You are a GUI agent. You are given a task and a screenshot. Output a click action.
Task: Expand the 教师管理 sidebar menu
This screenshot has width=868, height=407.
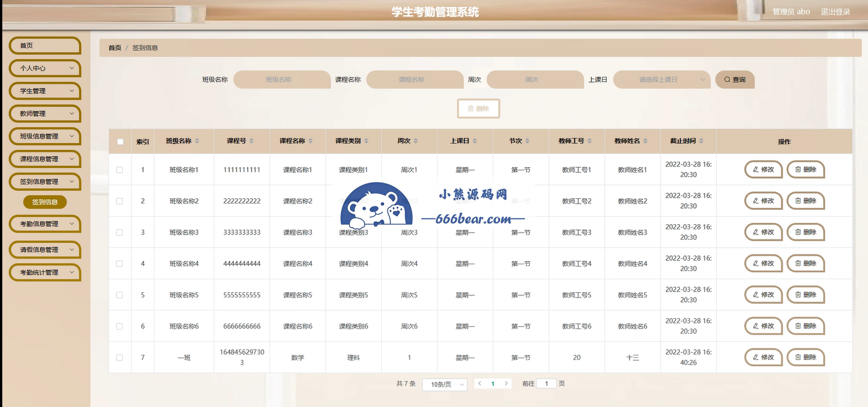(45, 114)
